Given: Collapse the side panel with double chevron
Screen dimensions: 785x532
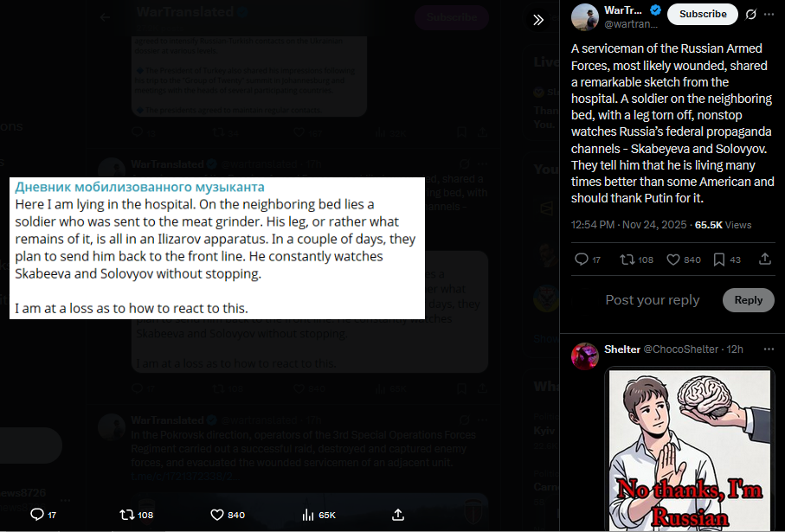Looking at the screenshot, I should pos(538,20).
